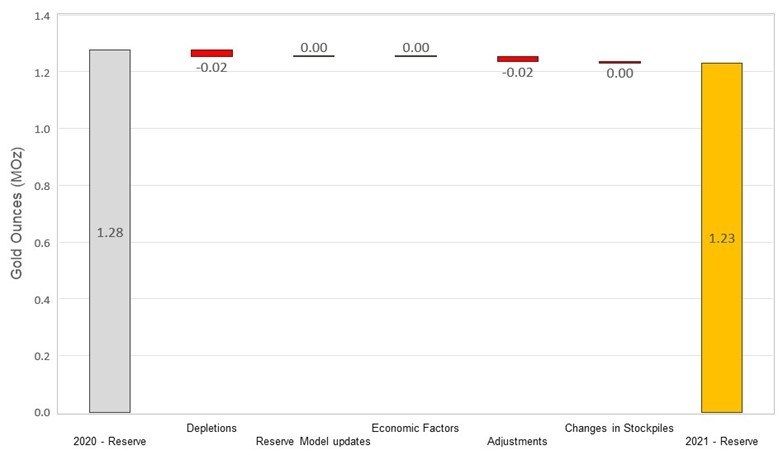Click the Changes in Stockpiles axis label

tap(619, 428)
